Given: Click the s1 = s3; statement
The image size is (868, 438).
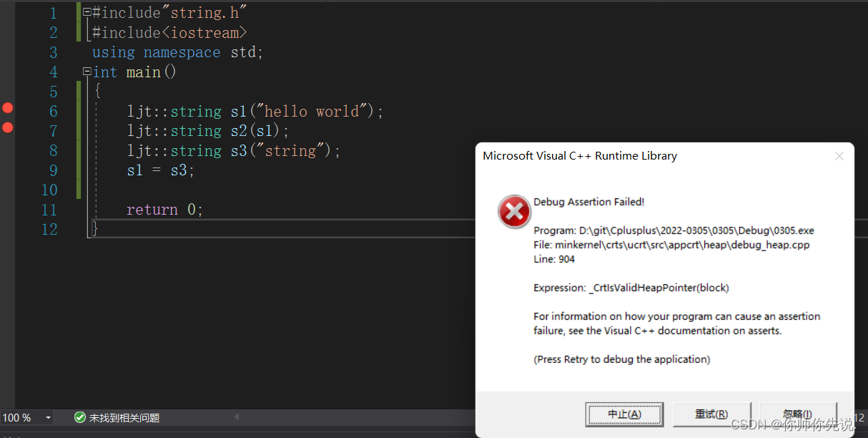Looking at the screenshot, I should (x=161, y=170).
